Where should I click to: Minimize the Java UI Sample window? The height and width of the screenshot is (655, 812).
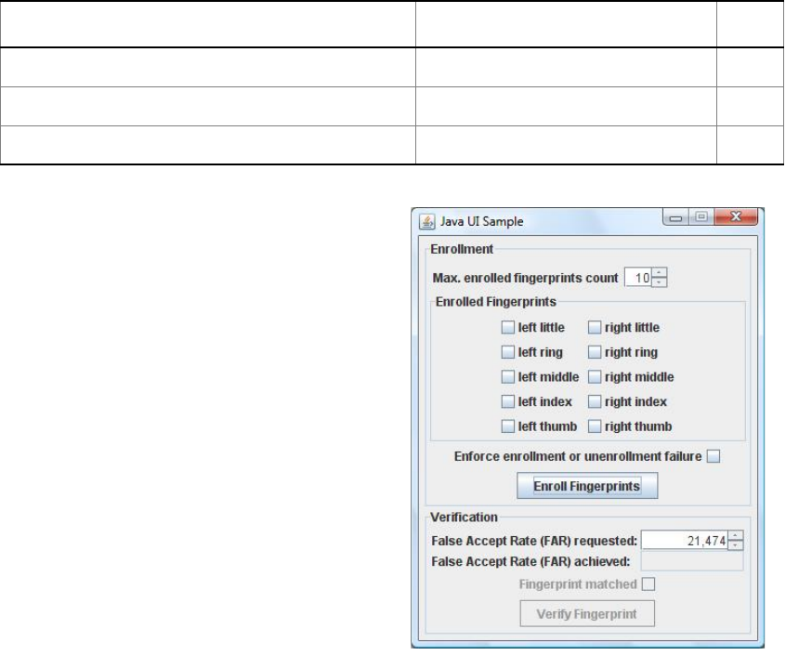(675, 217)
